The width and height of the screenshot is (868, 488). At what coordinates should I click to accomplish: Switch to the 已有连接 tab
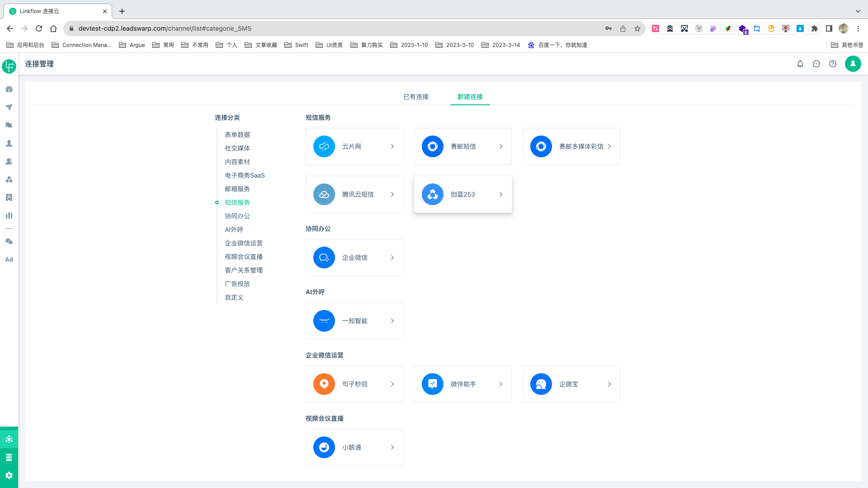[x=416, y=97]
